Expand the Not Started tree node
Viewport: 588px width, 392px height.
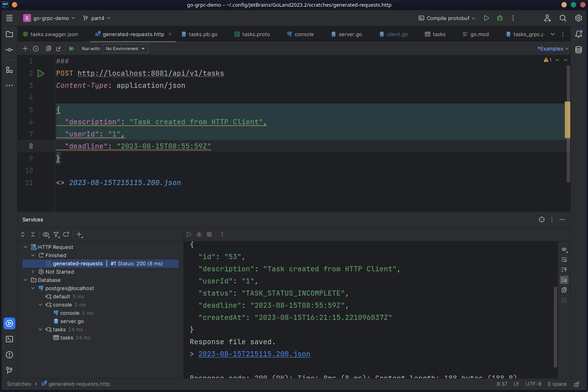tap(33, 272)
